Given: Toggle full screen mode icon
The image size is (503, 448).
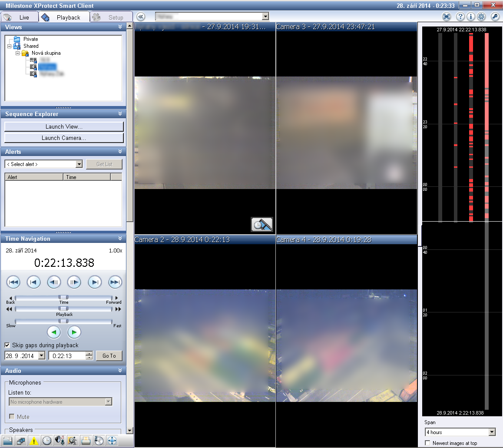Looking at the screenshot, I should tap(447, 17).
